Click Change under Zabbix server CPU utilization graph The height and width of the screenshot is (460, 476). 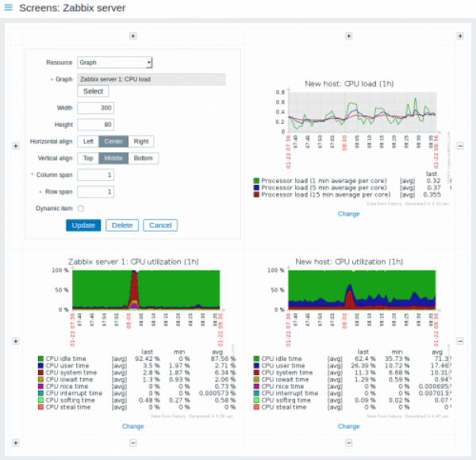point(132,426)
